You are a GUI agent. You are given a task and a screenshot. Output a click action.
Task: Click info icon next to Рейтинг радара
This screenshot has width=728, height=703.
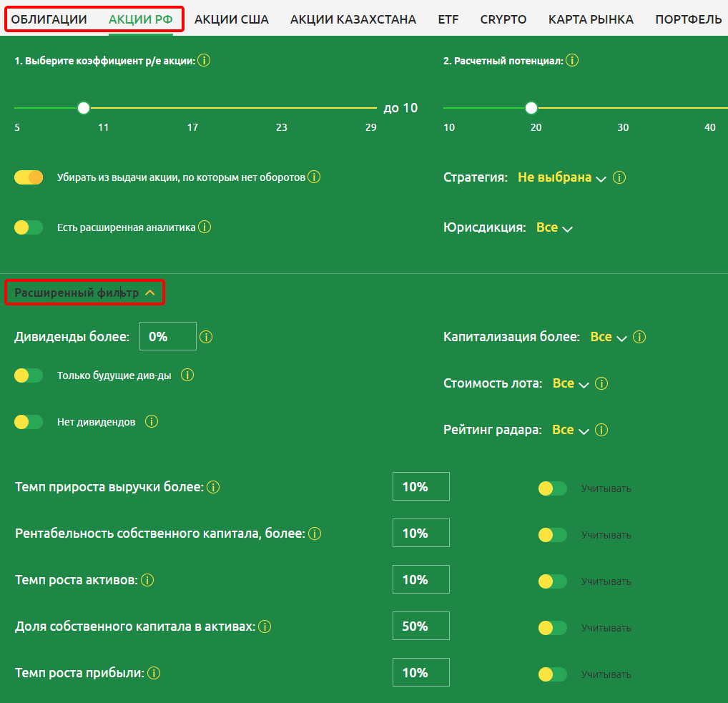601,430
